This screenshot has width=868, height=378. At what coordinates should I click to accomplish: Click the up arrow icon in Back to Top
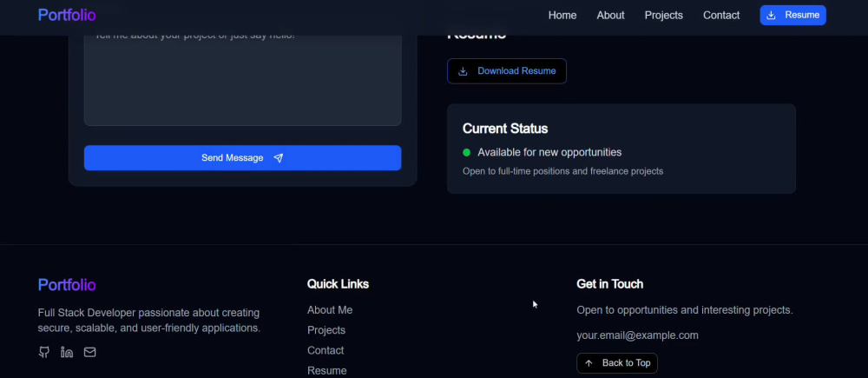(x=589, y=363)
